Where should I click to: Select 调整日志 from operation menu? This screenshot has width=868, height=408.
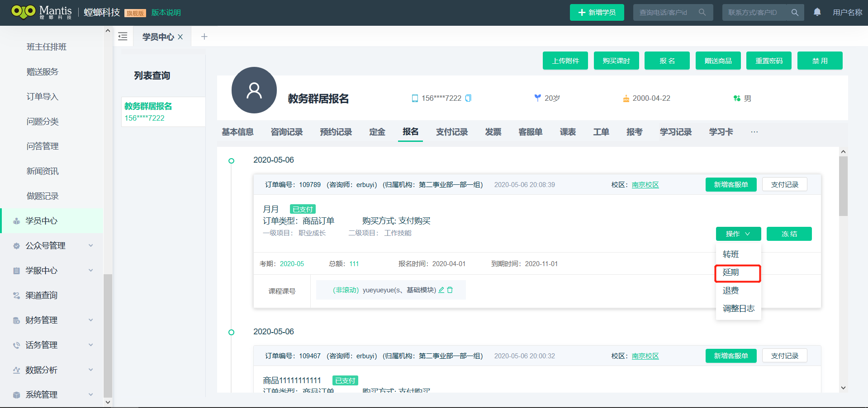(738, 309)
